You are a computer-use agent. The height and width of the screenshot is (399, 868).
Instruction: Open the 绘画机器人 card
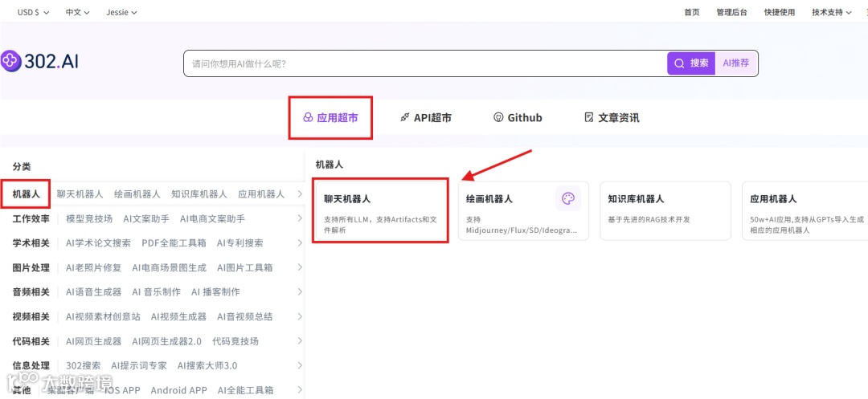pyautogui.click(x=524, y=210)
